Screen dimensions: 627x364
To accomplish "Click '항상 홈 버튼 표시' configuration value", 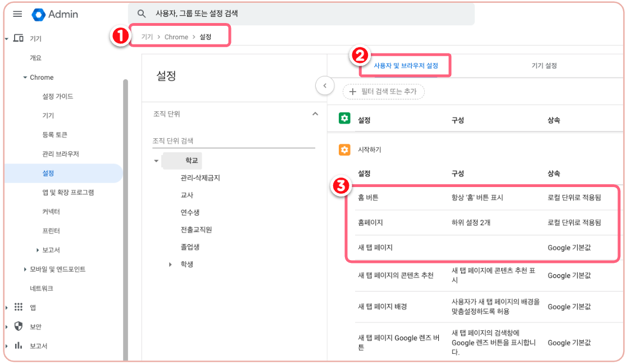I will (x=477, y=198).
